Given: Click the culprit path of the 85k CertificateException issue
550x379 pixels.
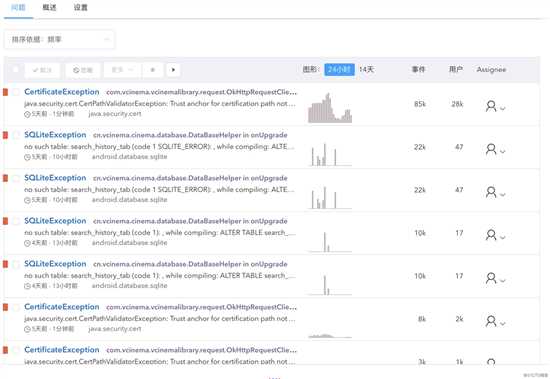Looking at the screenshot, I should point(201,92).
